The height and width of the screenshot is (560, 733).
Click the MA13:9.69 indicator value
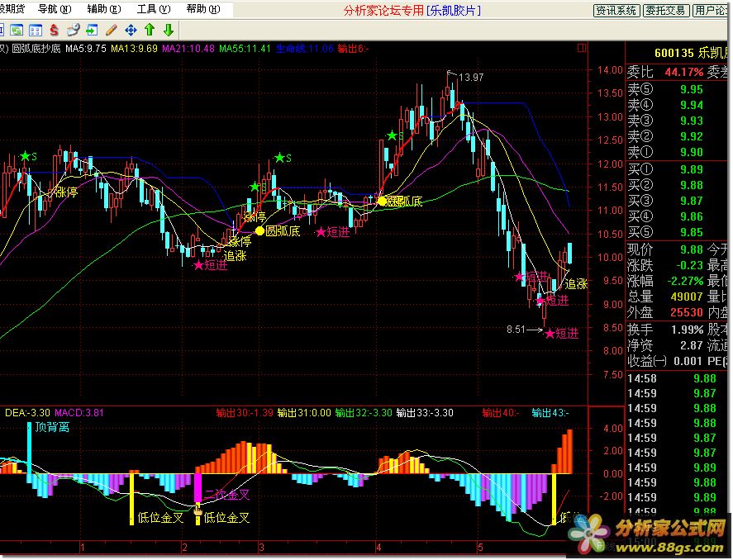[x=134, y=48]
